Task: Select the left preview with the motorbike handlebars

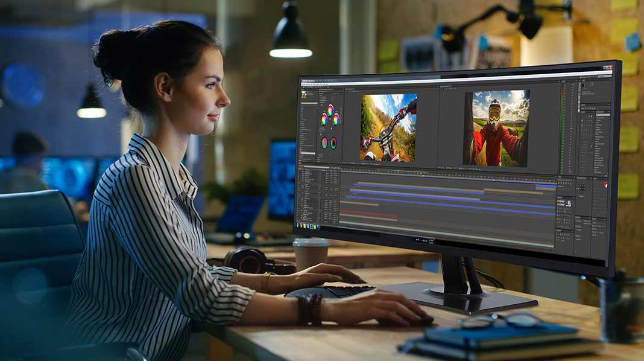Action: [388, 127]
